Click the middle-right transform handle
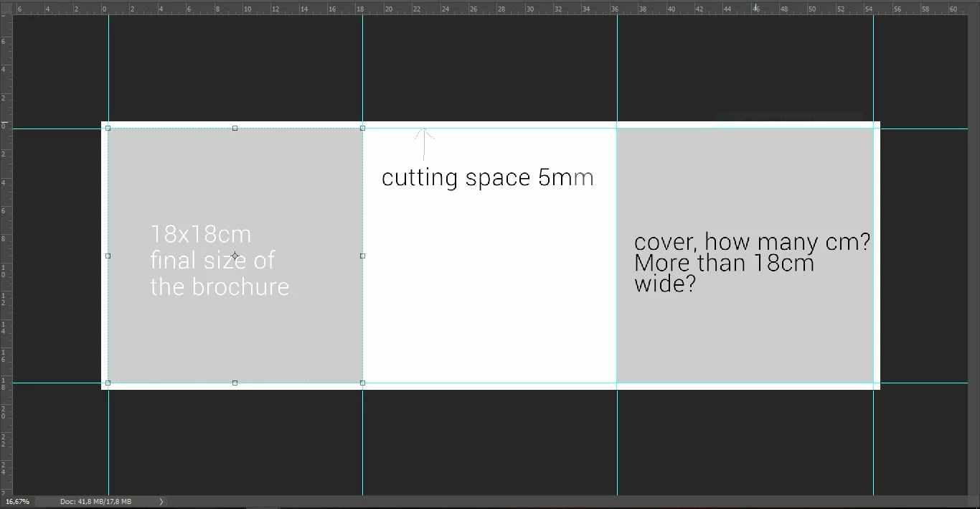This screenshot has width=980, height=509. (x=362, y=256)
